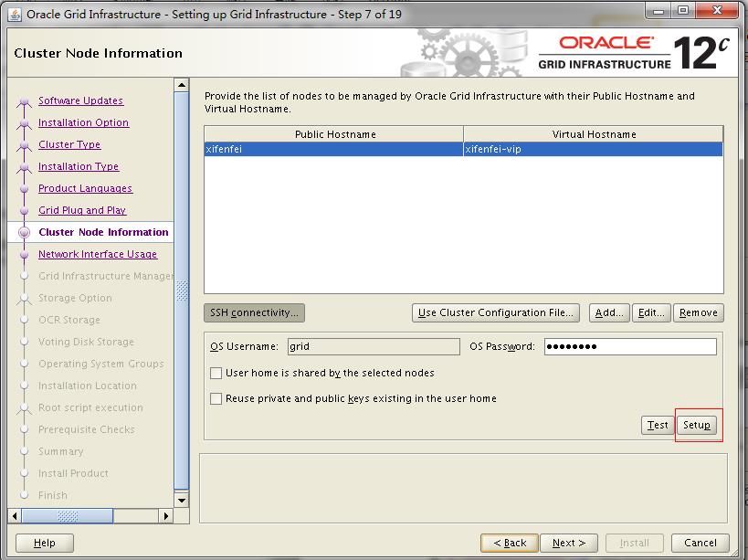Click the step list left scroll arrow
The image size is (748, 560).
coord(15,516)
